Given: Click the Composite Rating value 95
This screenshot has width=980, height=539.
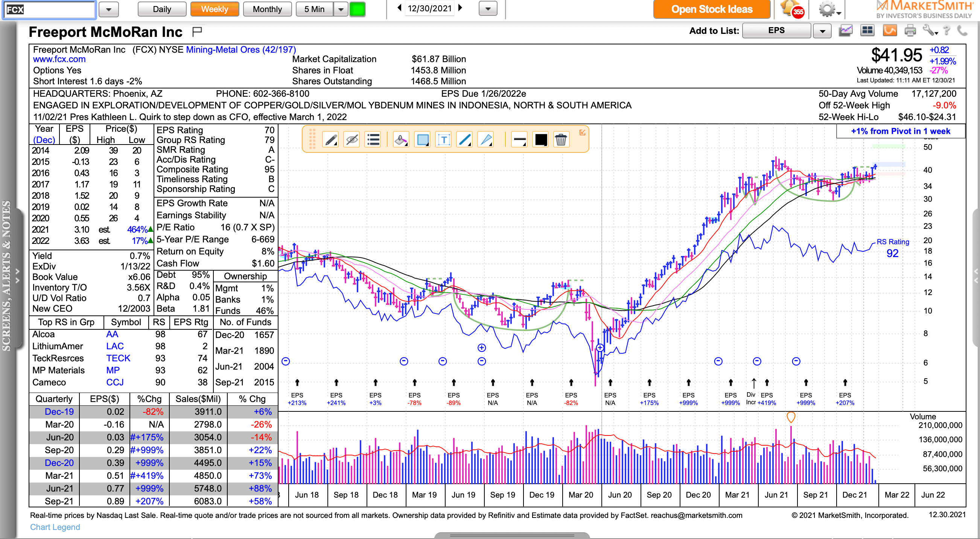Looking at the screenshot, I should click(269, 169).
